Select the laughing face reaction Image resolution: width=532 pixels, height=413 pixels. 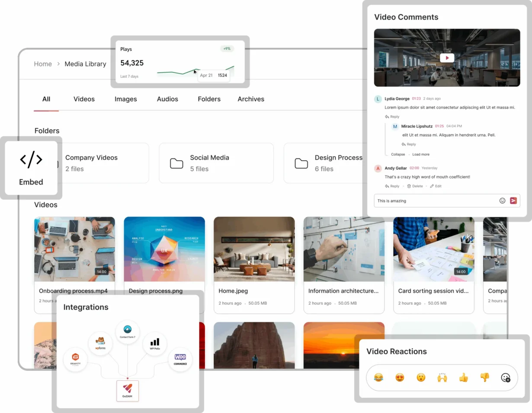[378, 378]
